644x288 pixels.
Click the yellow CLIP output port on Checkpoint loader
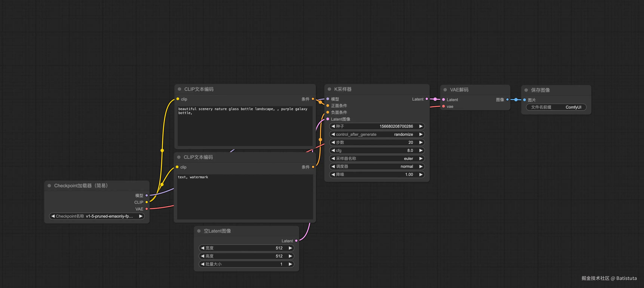click(x=147, y=202)
